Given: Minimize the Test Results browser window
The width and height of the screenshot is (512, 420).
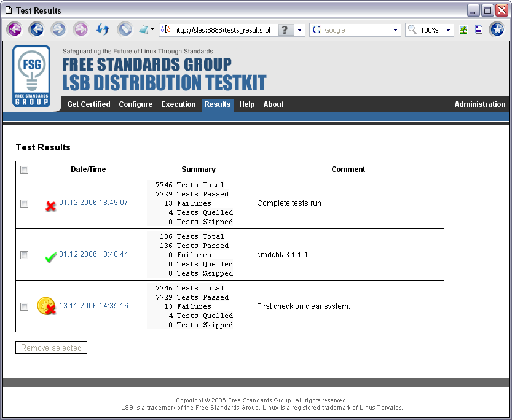Looking at the screenshot, I should [473, 10].
